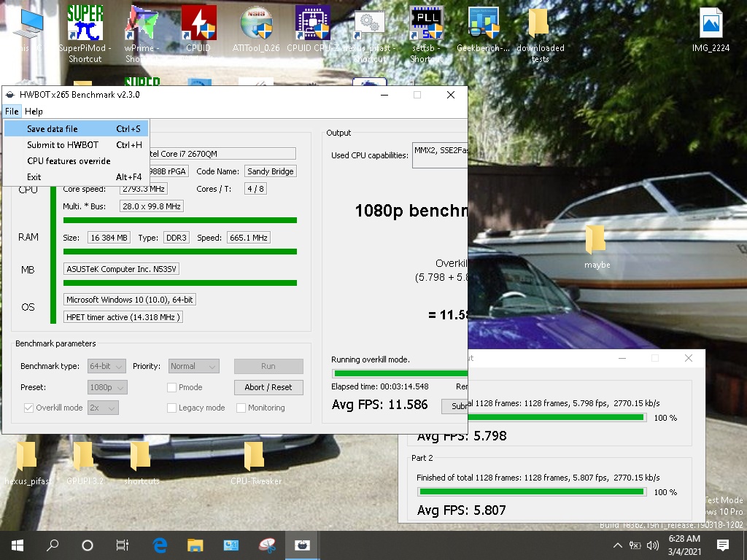Click RAM size 16 384 MB field
The height and width of the screenshot is (560, 747).
(109, 238)
